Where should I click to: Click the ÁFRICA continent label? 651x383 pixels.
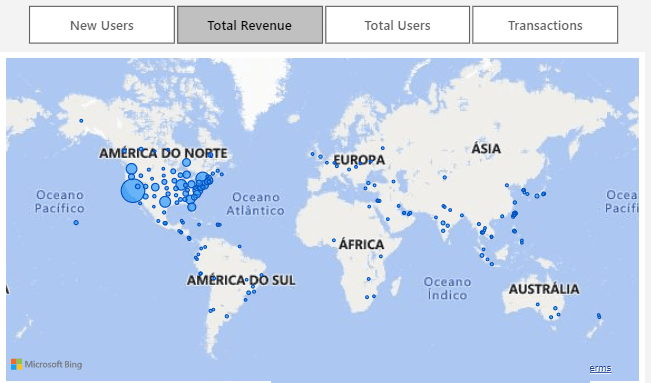[361, 244]
